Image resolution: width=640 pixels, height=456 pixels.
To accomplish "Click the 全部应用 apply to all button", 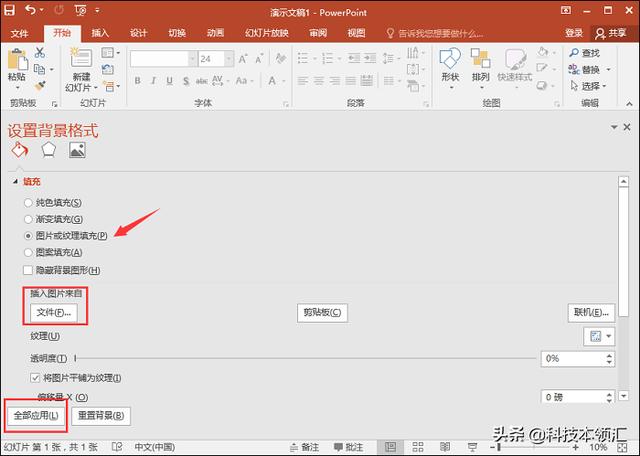I will (x=35, y=414).
